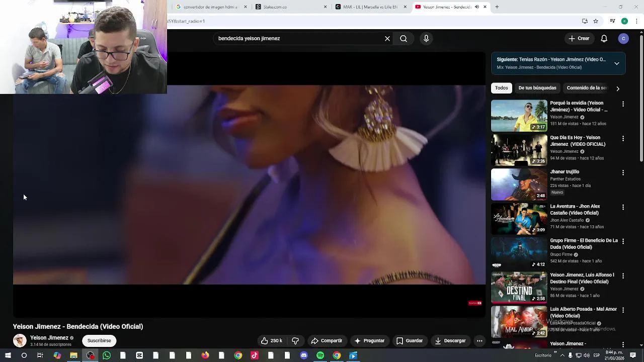Viewport: 644px width, 362px height.
Task: Open Chrome profile avatar in toolbar
Action: tap(624, 21)
